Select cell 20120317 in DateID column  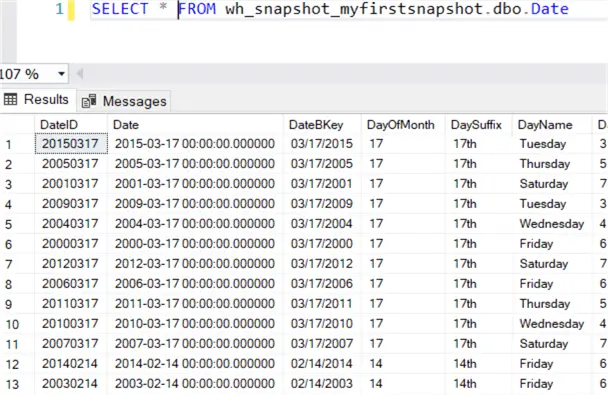[71, 264]
